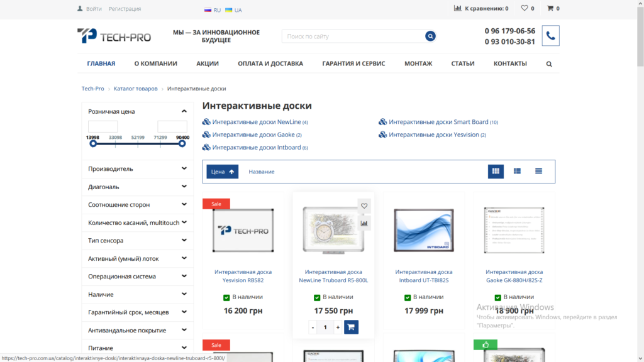Screen dimensions: 644x362
Task: Open the Intboard UT-TBI82S product thumbnail
Action: (x=424, y=230)
